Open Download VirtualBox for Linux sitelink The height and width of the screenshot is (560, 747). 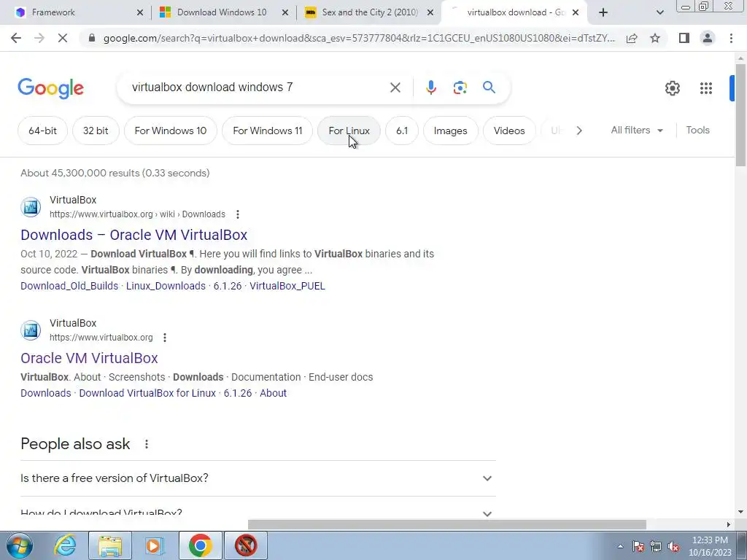coord(147,393)
